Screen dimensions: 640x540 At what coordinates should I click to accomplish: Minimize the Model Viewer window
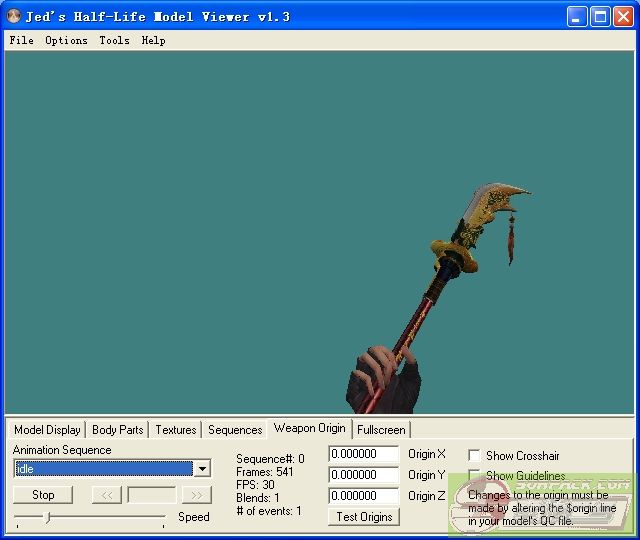tap(578, 16)
